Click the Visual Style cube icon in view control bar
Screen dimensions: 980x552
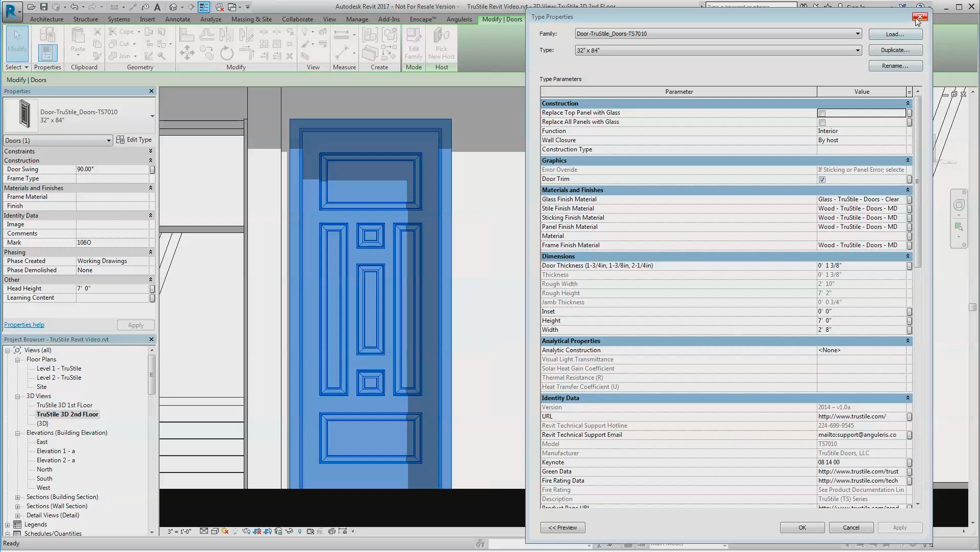[x=215, y=531]
